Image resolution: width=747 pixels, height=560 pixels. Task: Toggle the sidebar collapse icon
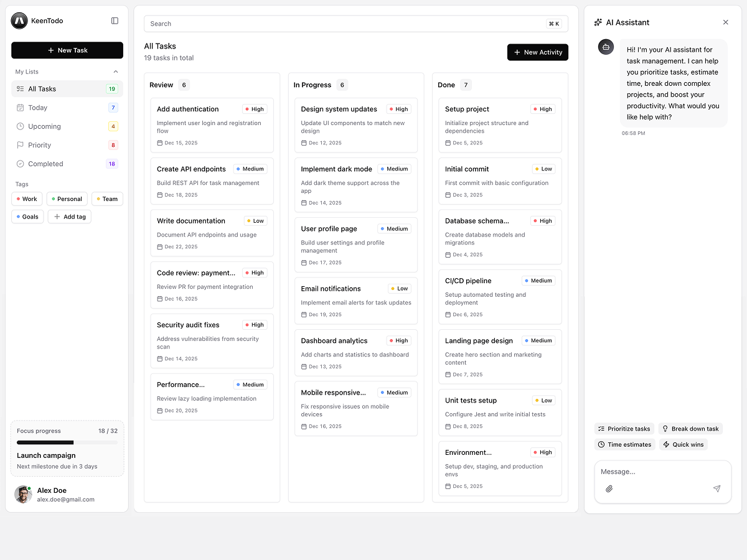coord(115,21)
